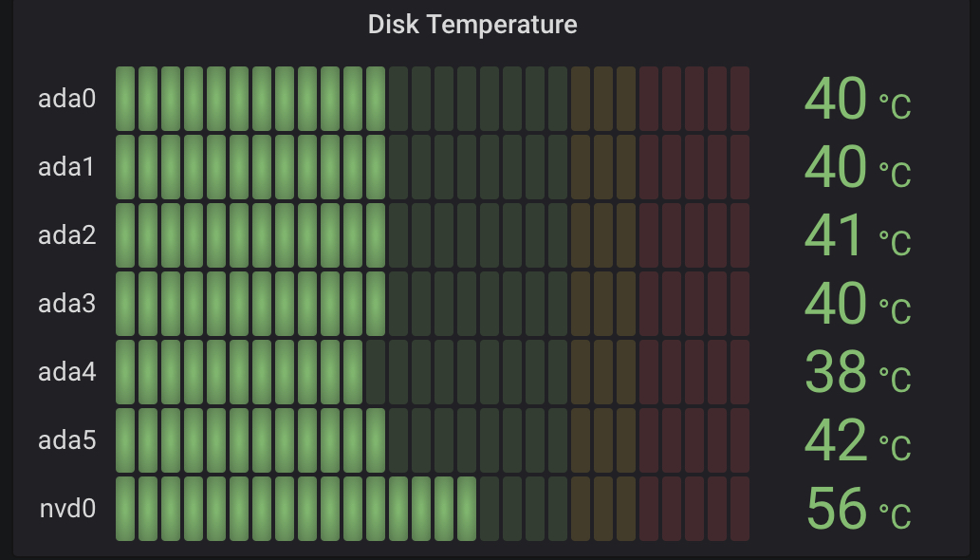Click the 40 °C reading for ada3
Screen dimensions: 980x560
(858, 303)
